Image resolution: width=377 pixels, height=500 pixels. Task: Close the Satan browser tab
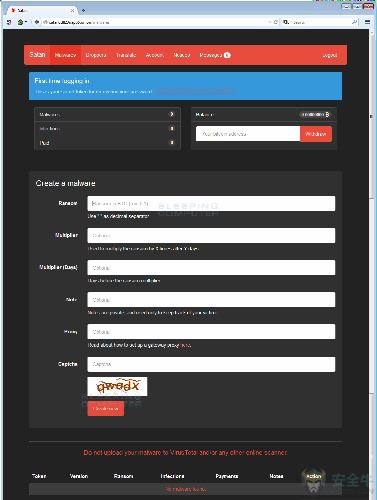(x=72, y=10)
